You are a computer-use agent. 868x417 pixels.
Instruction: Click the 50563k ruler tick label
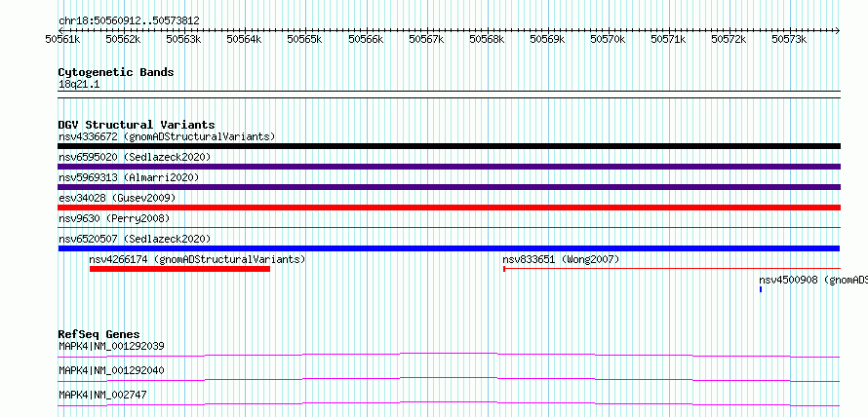point(184,39)
